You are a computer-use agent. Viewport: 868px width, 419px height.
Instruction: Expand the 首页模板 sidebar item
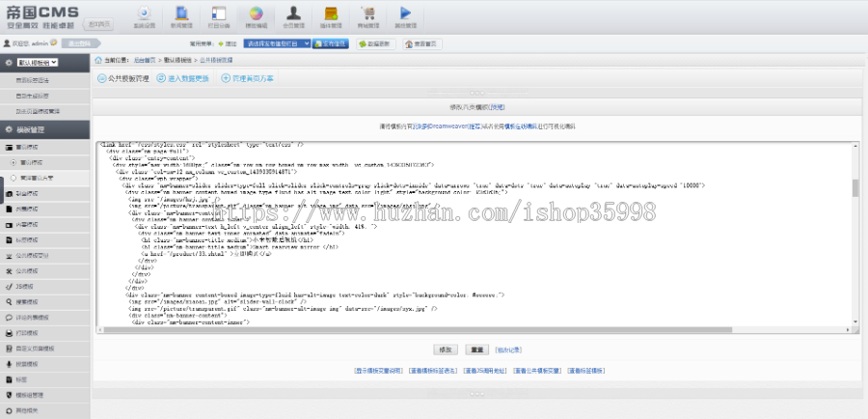coord(44,148)
